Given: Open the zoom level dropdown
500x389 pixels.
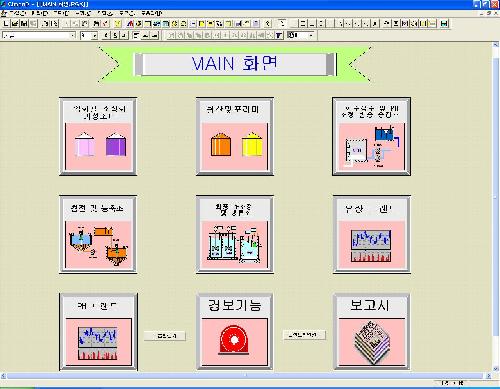Looking at the screenshot, I should (x=311, y=35).
